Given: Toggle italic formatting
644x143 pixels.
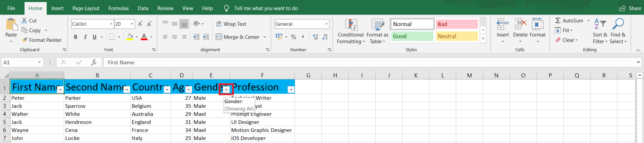Looking at the screenshot, I should pyautogui.click(x=85, y=37).
